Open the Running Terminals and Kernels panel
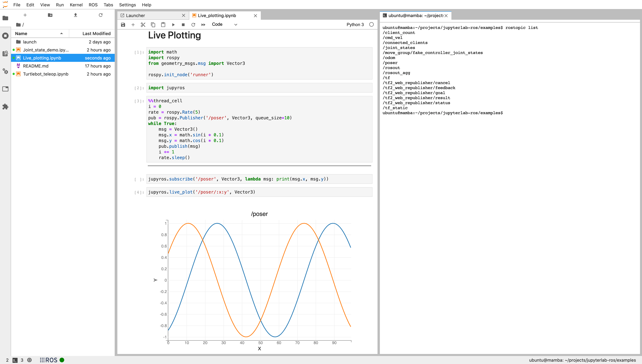Viewport: 642px width, 364px height. 5,36
